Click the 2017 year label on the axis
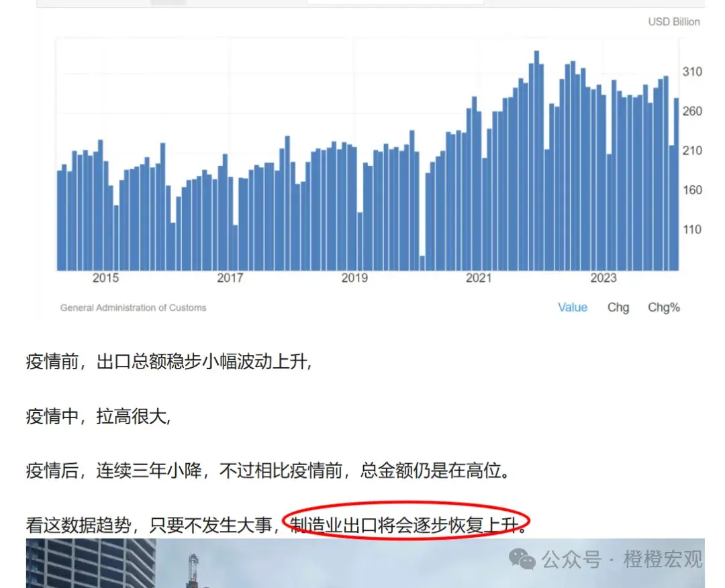The width and height of the screenshot is (725, 588). [x=230, y=277]
